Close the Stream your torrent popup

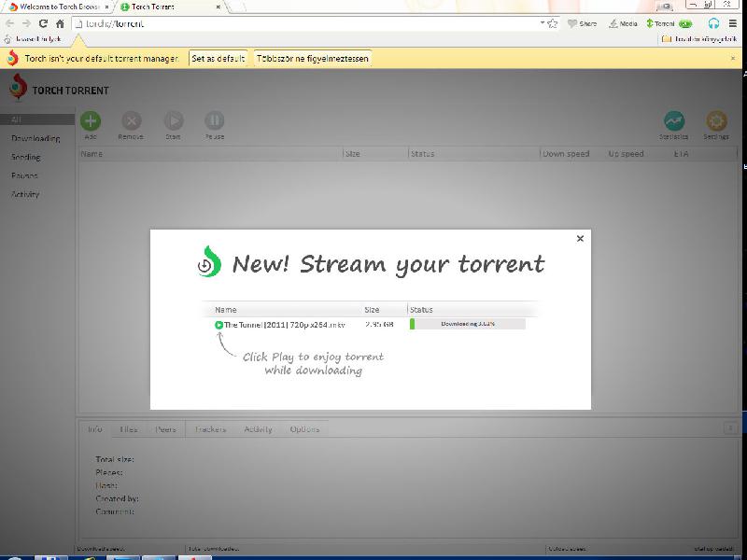580,239
